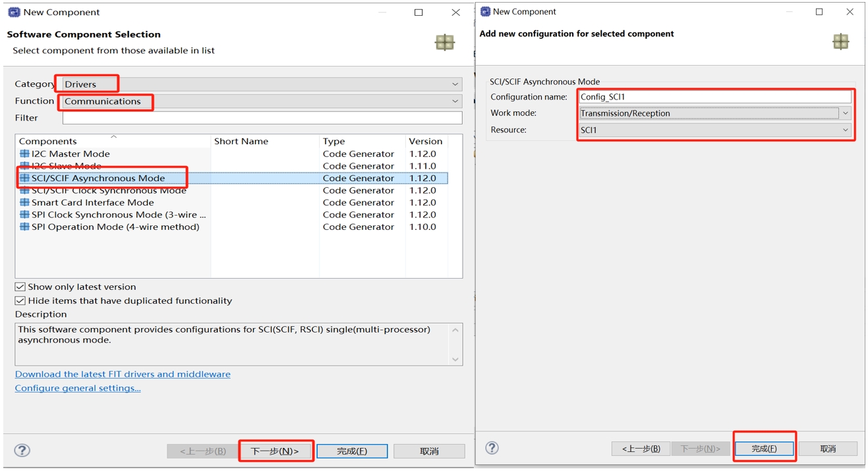
Task: Sort list by Version column header
Action: [x=426, y=141]
